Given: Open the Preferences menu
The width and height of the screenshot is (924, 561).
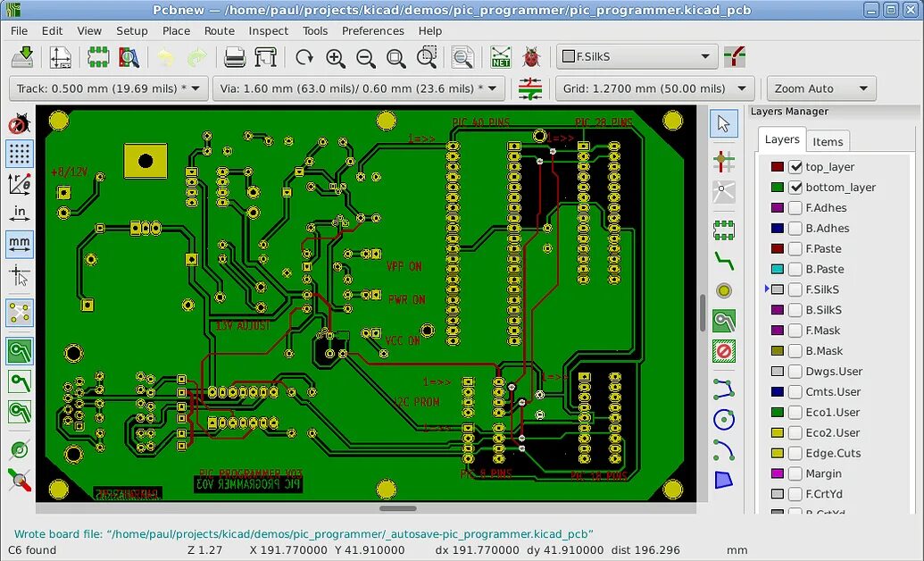Looking at the screenshot, I should (373, 30).
